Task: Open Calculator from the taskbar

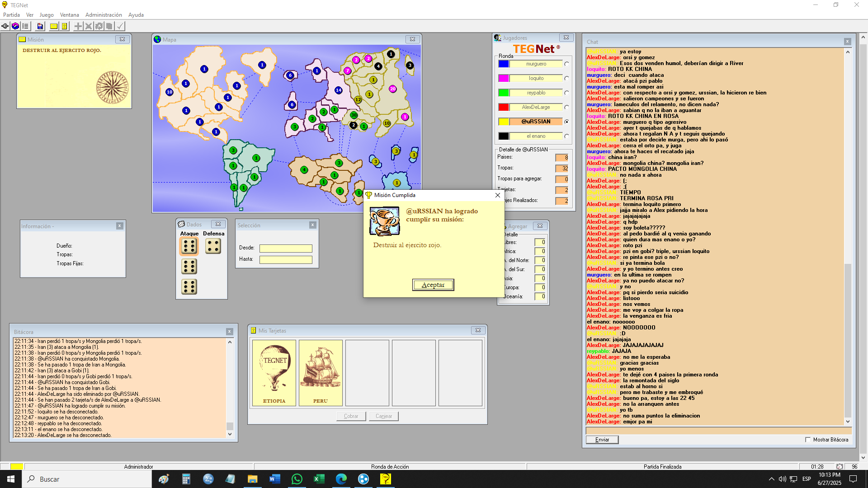Action: (186, 479)
